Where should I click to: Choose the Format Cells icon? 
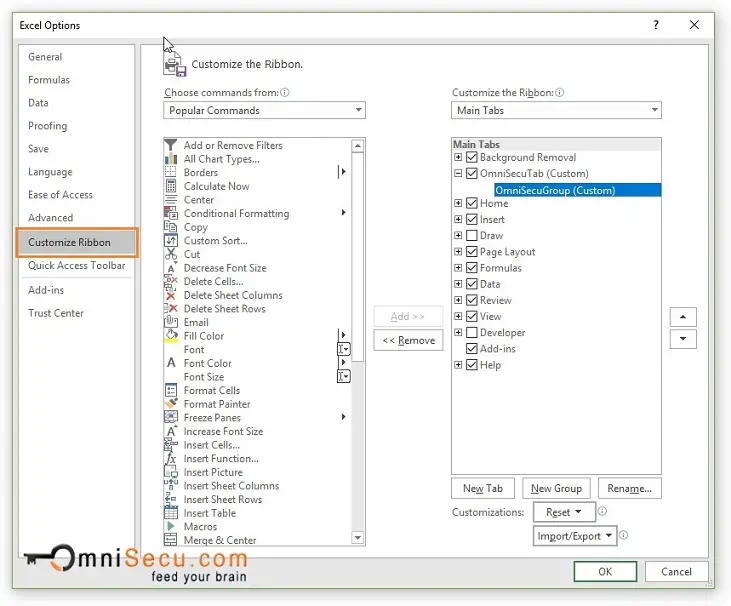(x=171, y=390)
